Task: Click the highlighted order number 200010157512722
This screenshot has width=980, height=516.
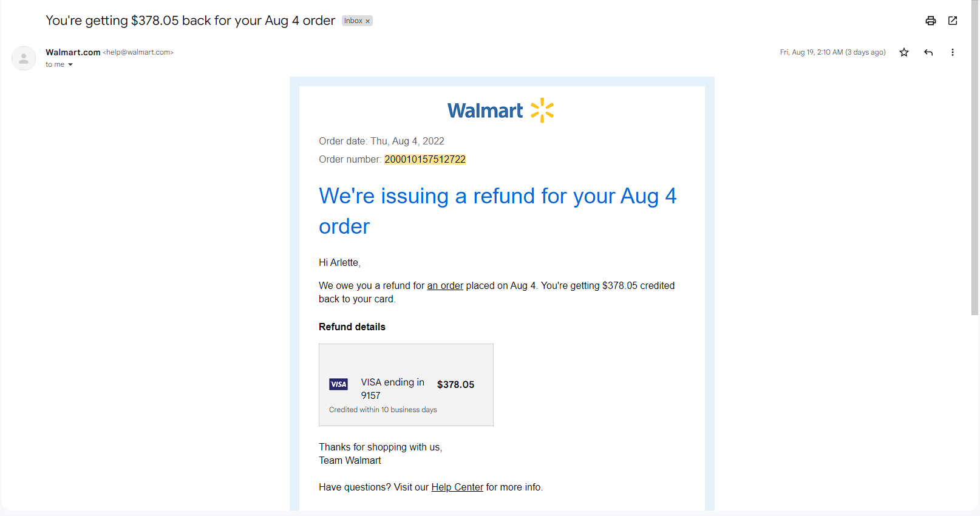Action: point(425,159)
